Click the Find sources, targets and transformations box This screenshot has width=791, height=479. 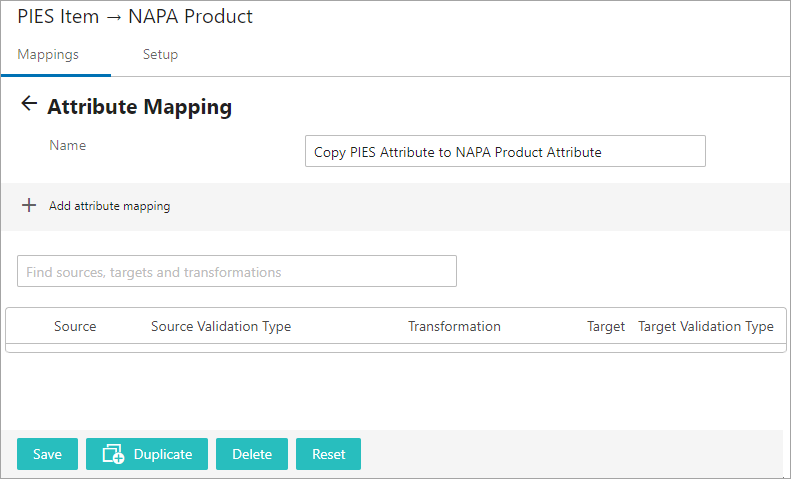(237, 271)
